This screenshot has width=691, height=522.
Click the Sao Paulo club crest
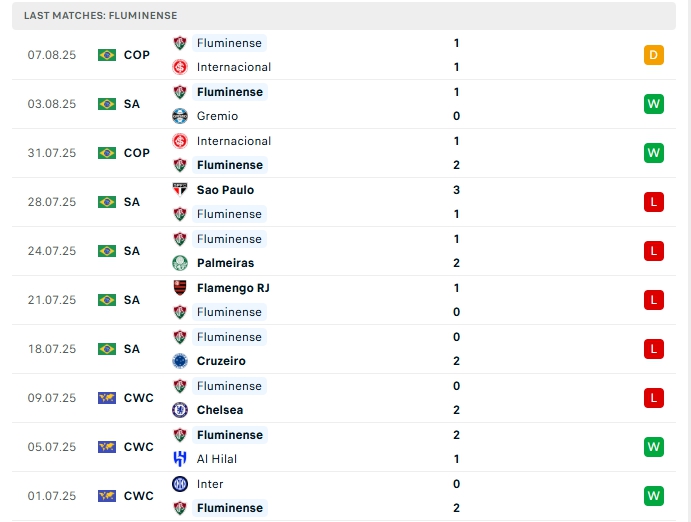(180, 190)
